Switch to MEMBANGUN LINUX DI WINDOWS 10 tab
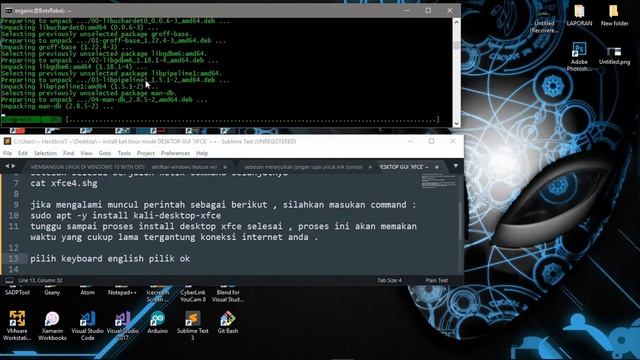This screenshot has height=360, width=640. tap(87, 167)
